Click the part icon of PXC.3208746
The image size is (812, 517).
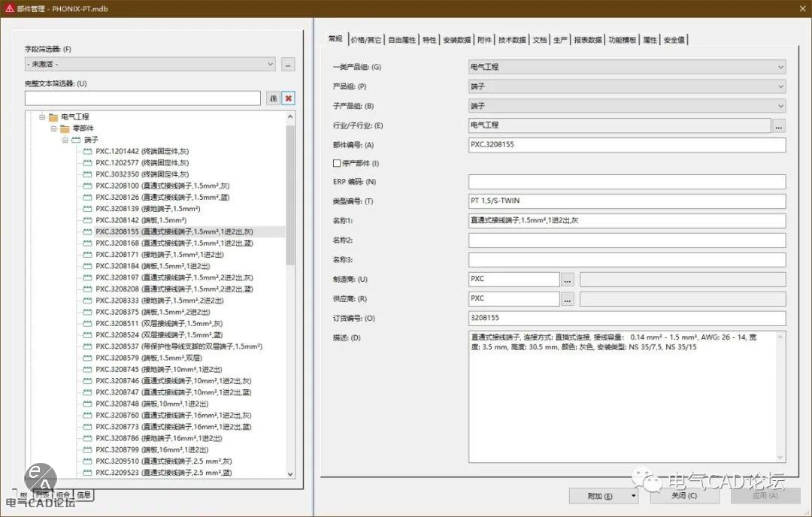[x=87, y=381]
